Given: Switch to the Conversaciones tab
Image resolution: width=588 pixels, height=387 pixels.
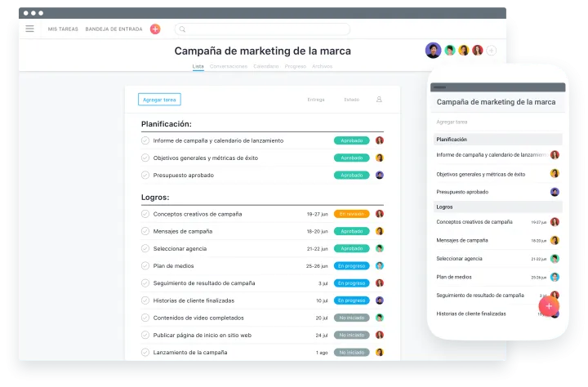Looking at the screenshot, I should pyautogui.click(x=228, y=66).
